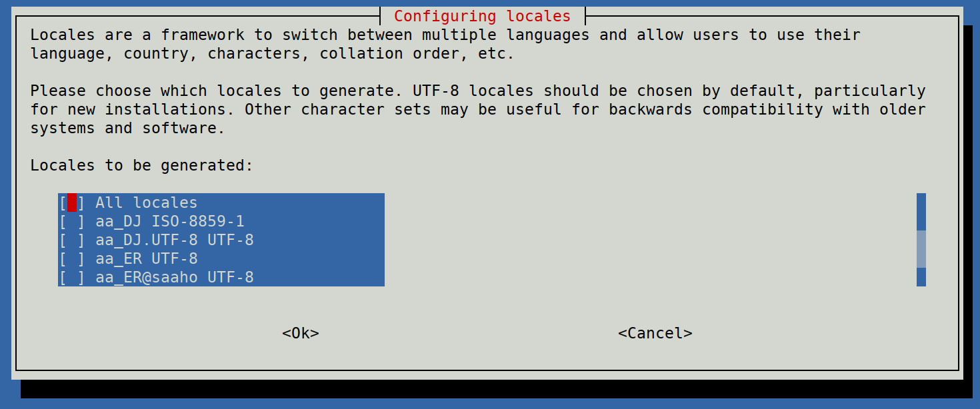Check the aa_DJ.UTF-8 locale box
Screen dimensions: 980x409
pyautogui.click(x=72, y=240)
